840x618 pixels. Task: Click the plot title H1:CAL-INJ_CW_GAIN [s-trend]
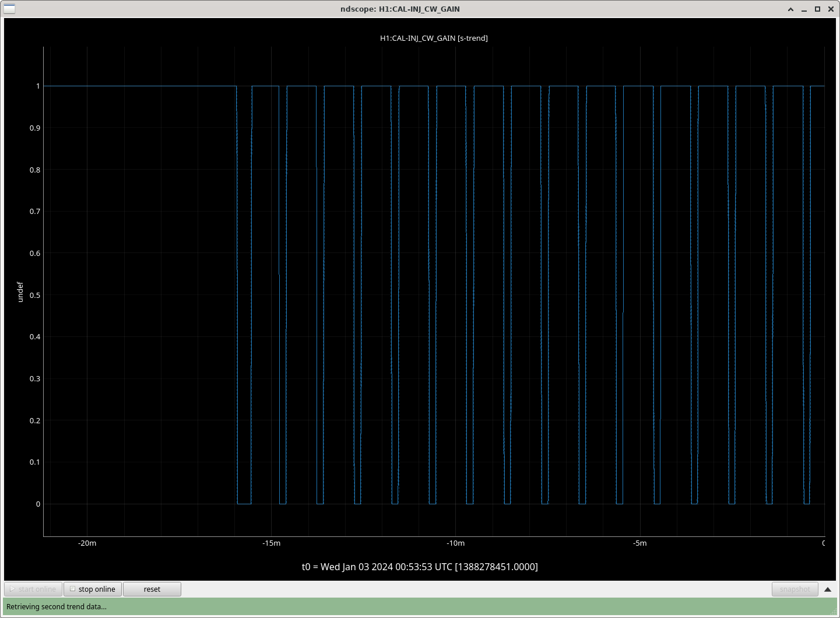click(434, 38)
